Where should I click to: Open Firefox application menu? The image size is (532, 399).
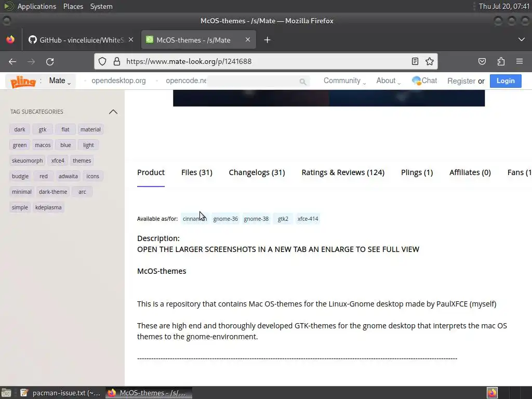point(520,61)
